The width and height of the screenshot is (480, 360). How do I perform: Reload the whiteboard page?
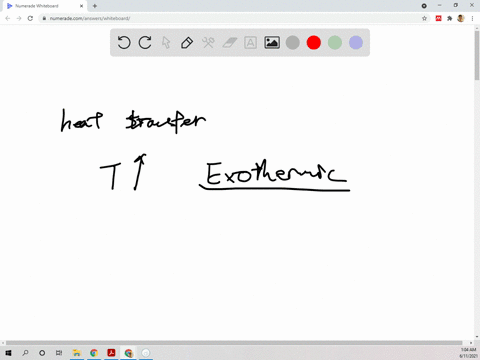30,18
